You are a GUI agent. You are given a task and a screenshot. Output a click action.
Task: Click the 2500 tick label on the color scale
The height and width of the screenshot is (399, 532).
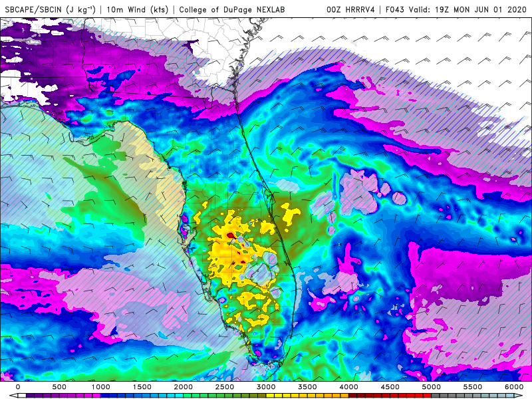click(x=225, y=387)
